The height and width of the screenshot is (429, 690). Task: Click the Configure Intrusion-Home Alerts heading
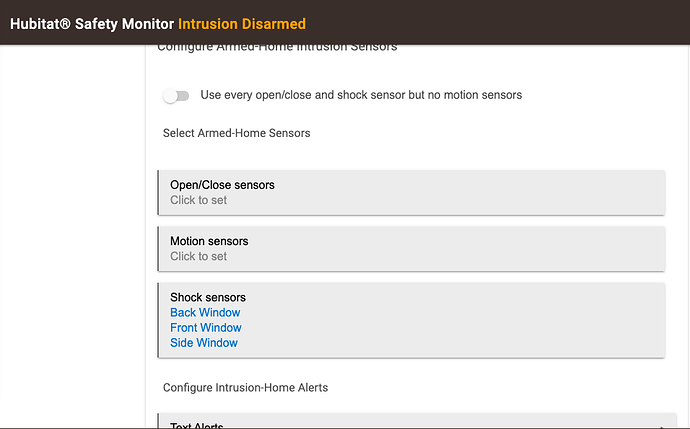[245, 388]
